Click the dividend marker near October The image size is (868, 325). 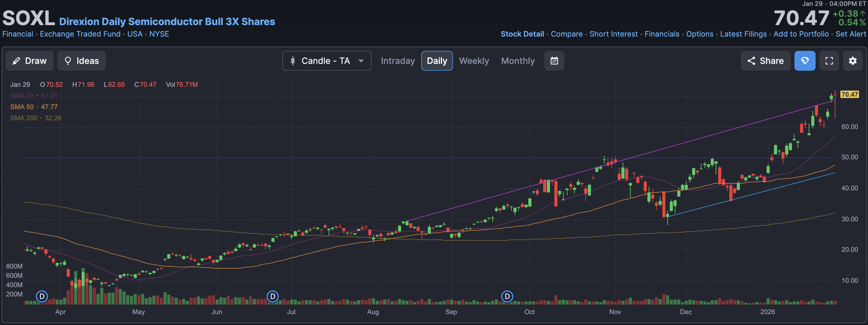[507, 296]
